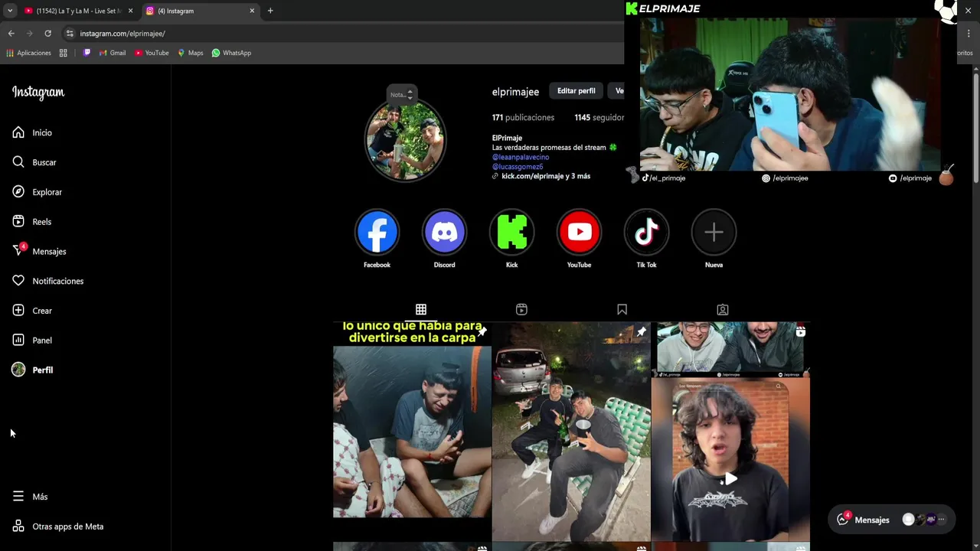
Task: Open Mensajes with 4 unread badge
Action: [39, 251]
